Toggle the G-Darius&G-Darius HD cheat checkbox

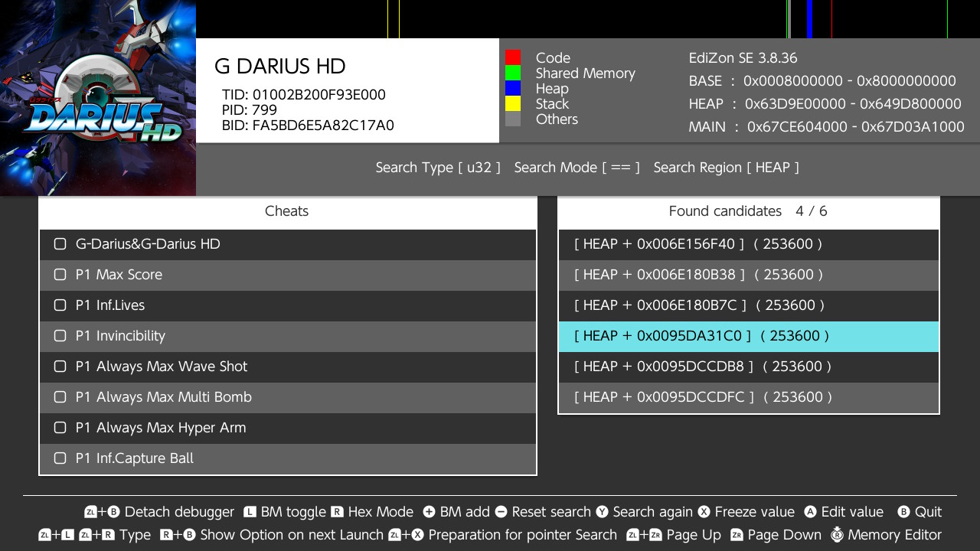click(x=60, y=244)
